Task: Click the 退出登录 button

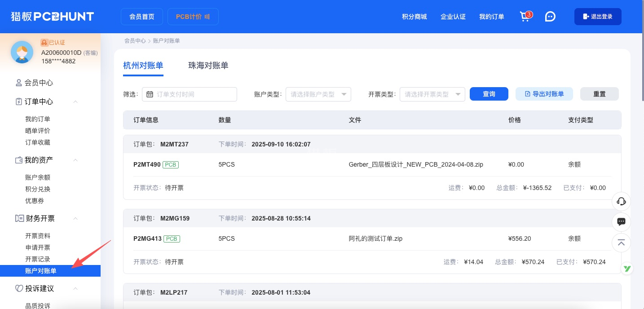Action: [x=598, y=16]
